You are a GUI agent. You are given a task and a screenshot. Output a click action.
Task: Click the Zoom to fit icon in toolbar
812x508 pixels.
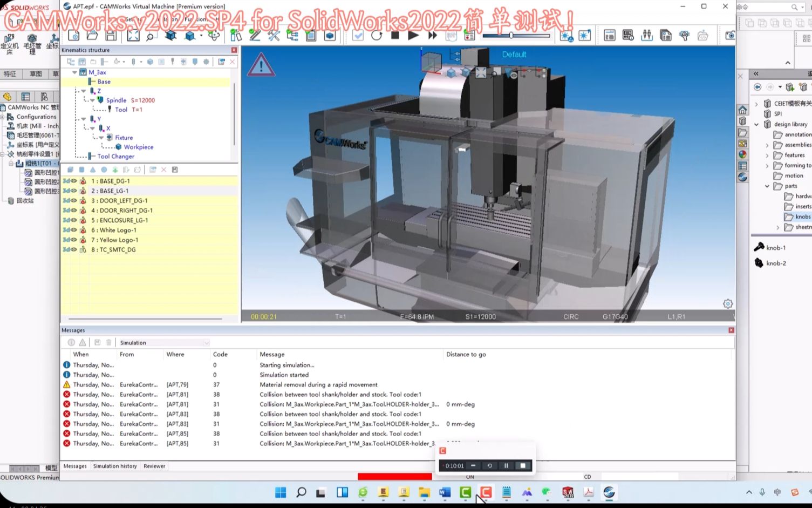click(133, 36)
